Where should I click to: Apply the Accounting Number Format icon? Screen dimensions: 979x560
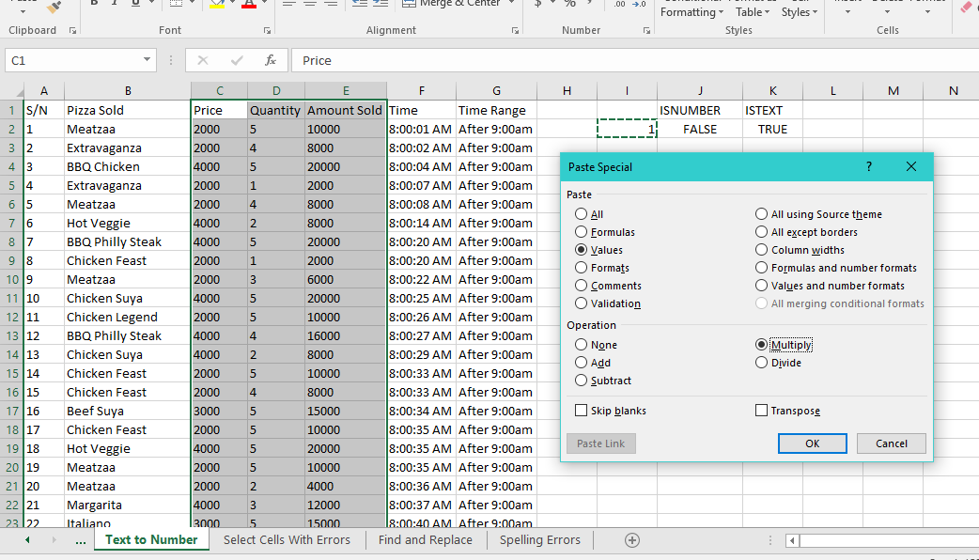538,6
